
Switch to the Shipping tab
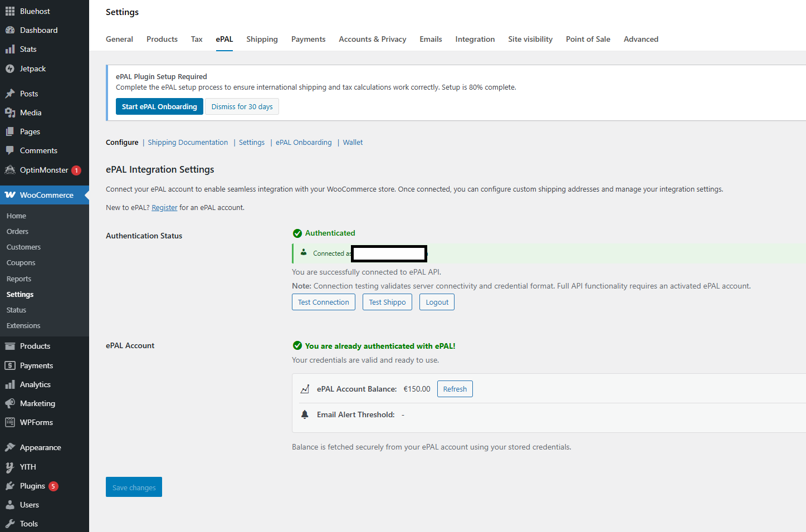tap(262, 39)
